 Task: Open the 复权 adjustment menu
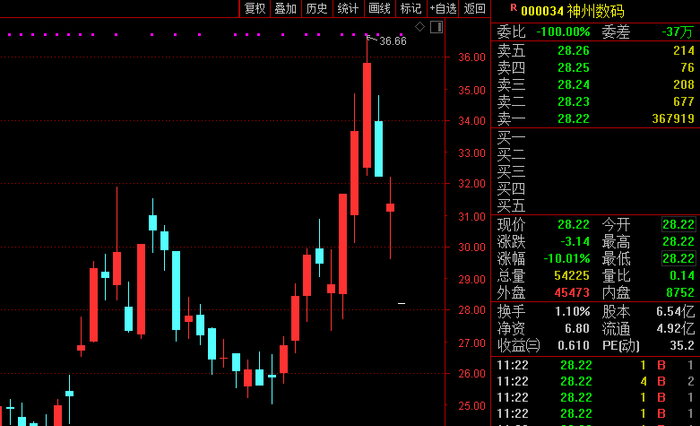pyautogui.click(x=255, y=8)
